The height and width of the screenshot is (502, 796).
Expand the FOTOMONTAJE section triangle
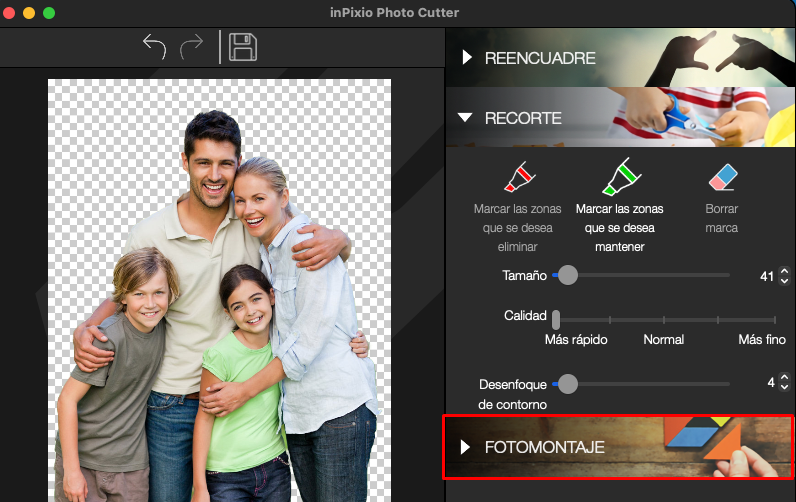[465, 447]
